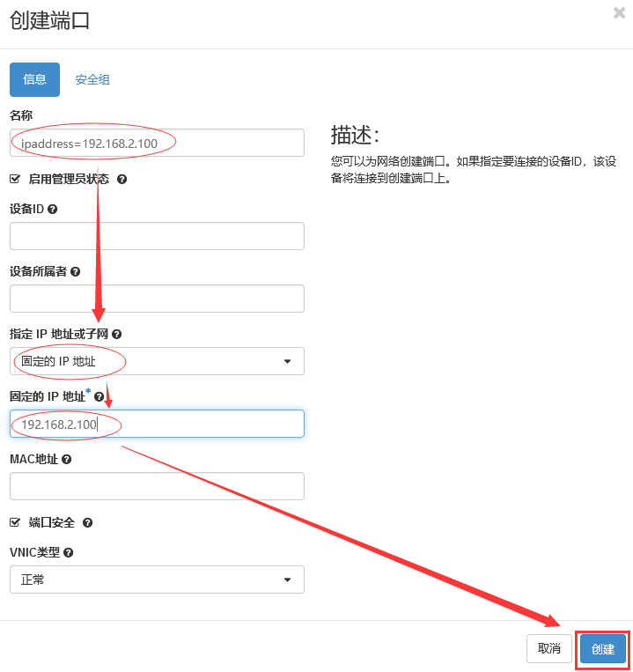Focus the 设备所属者 text field

pyautogui.click(x=158, y=299)
